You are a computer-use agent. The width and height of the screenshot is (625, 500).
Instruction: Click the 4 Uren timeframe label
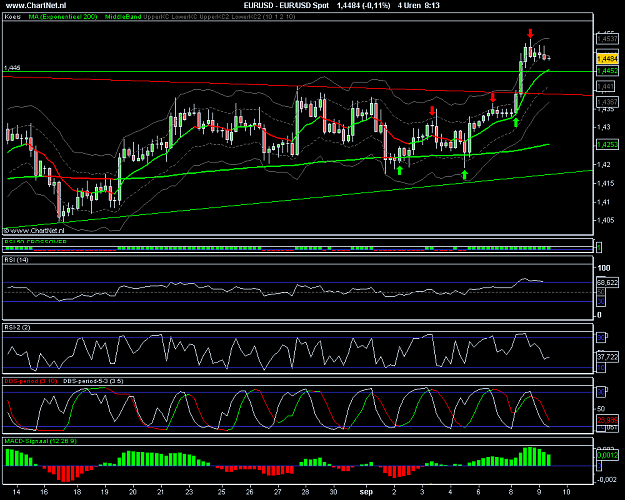point(411,5)
